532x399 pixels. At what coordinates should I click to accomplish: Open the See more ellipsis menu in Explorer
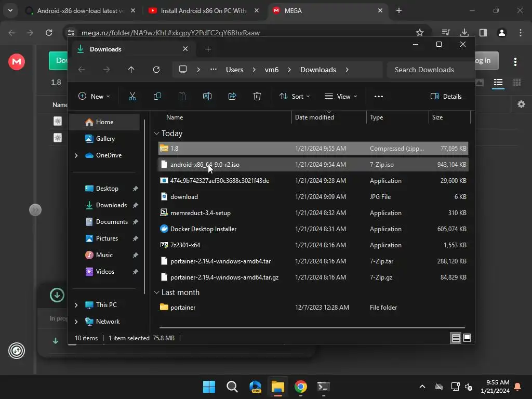click(x=379, y=96)
